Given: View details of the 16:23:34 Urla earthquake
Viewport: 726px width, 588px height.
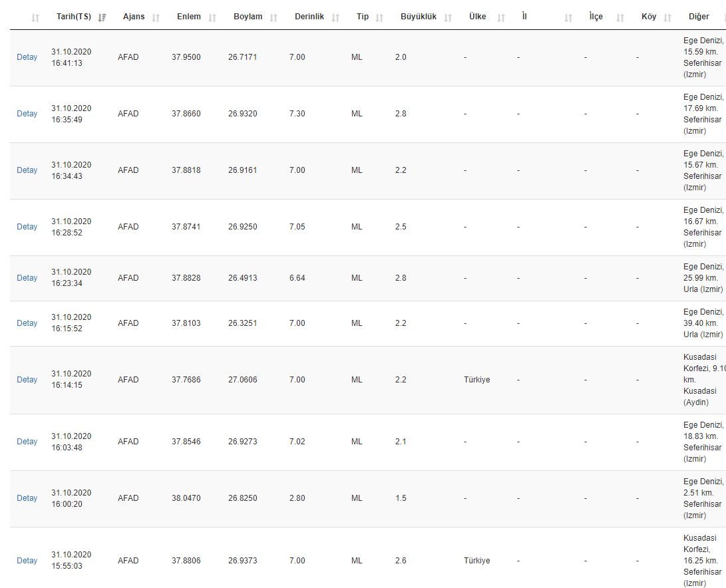Looking at the screenshot, I should click(x=27, y=278).
